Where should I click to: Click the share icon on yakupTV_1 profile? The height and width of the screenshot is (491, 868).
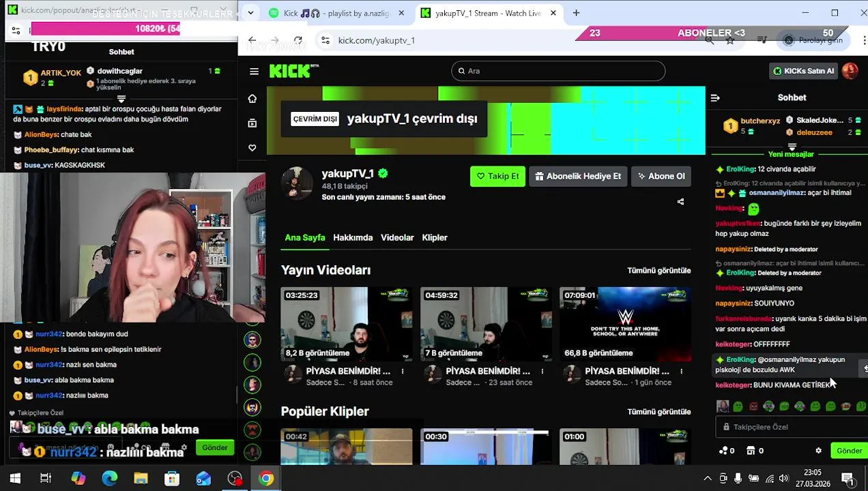[680, 202]
